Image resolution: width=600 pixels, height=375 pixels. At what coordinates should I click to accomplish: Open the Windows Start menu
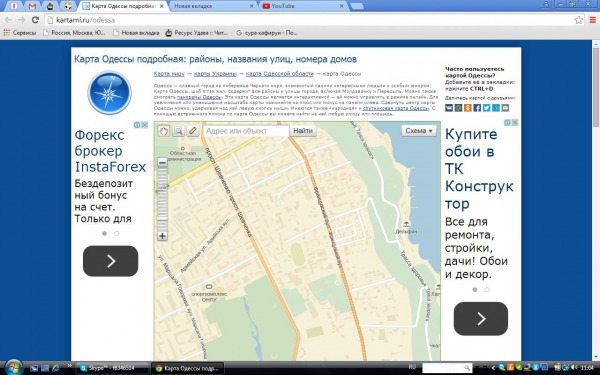click(14, 368)
